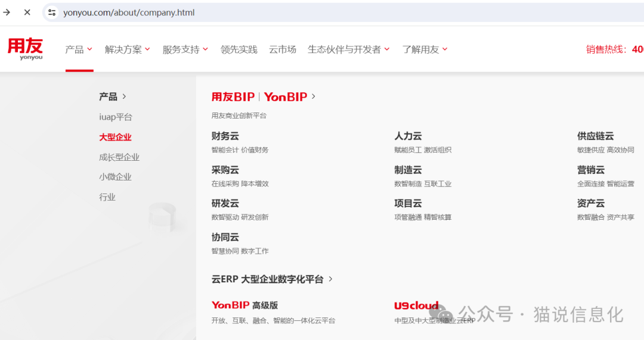Open the 服务支持 menu

click(181, 49)
